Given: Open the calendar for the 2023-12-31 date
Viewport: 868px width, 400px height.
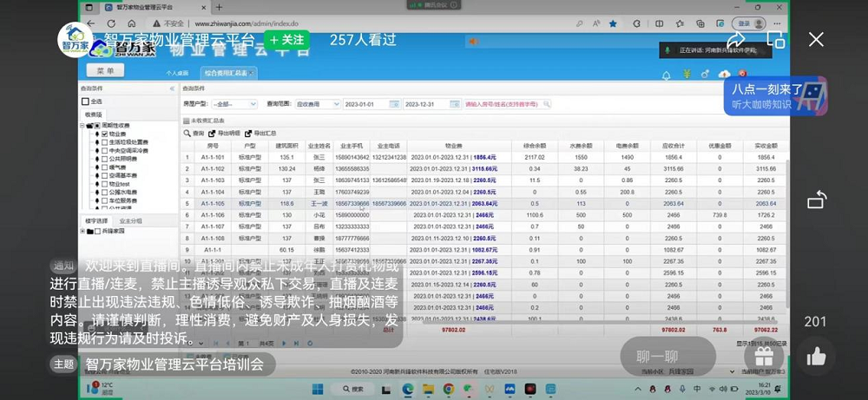Looking at the screenshot, I should pyautogui.click(x=455, y=104).
